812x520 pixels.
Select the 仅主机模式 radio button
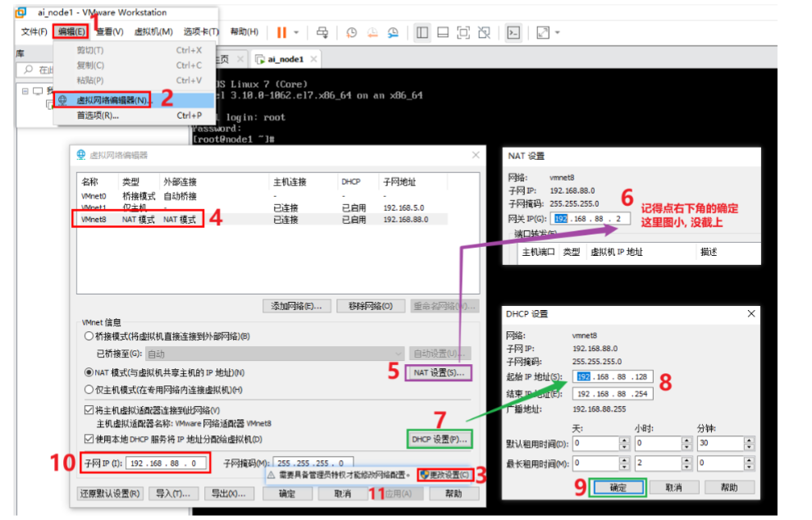click(x=89, y=390)
